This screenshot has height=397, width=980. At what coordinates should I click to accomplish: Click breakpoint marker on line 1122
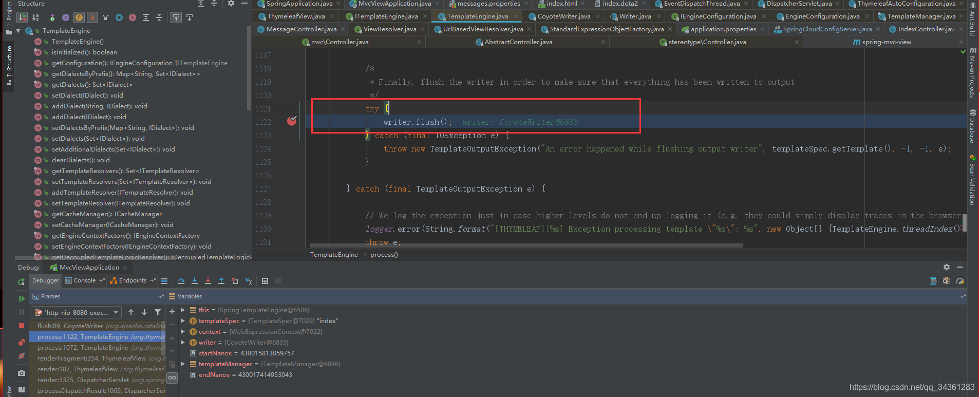292,121
